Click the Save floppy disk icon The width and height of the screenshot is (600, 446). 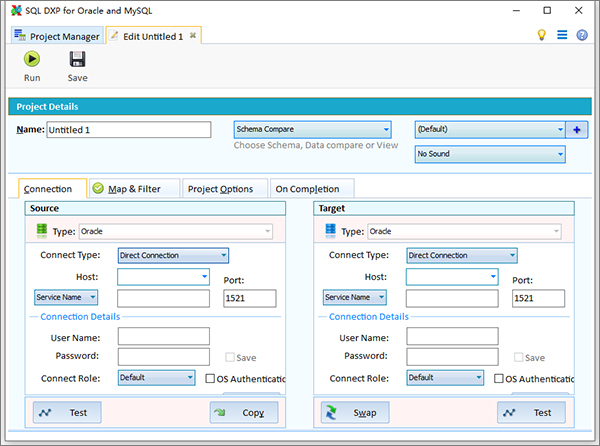tap(77, 60)
